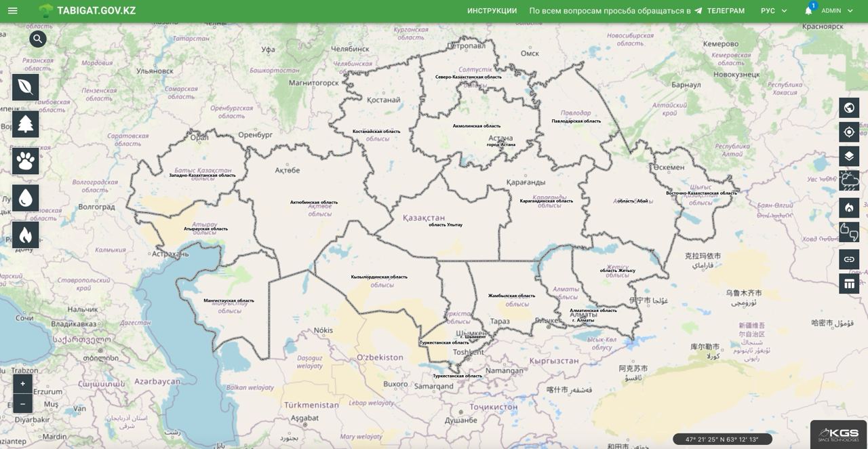Open the paw print wildlife module
Screen dimensions: 868x449
point(26,161)
